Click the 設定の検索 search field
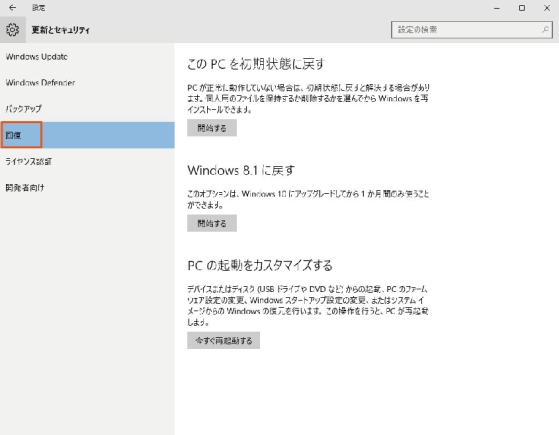Viewport: 559px width, 435px height. tap(472, 30)
